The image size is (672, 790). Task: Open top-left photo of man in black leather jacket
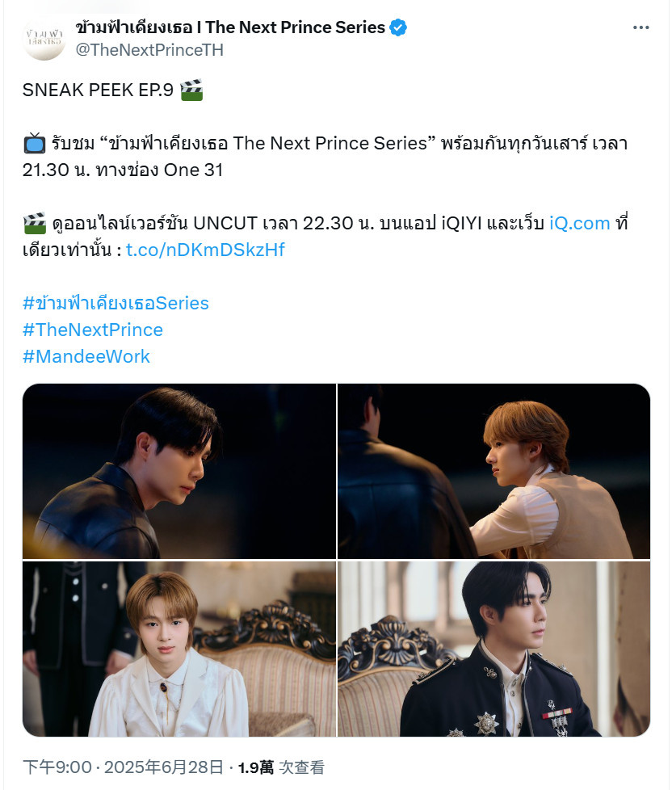tap(178, 471)
